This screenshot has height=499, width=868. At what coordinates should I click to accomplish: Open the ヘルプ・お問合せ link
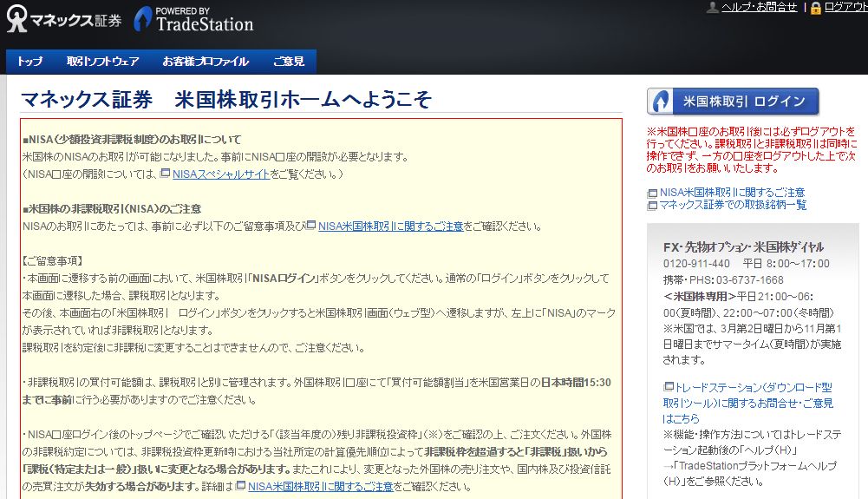[x=759, y=7]
